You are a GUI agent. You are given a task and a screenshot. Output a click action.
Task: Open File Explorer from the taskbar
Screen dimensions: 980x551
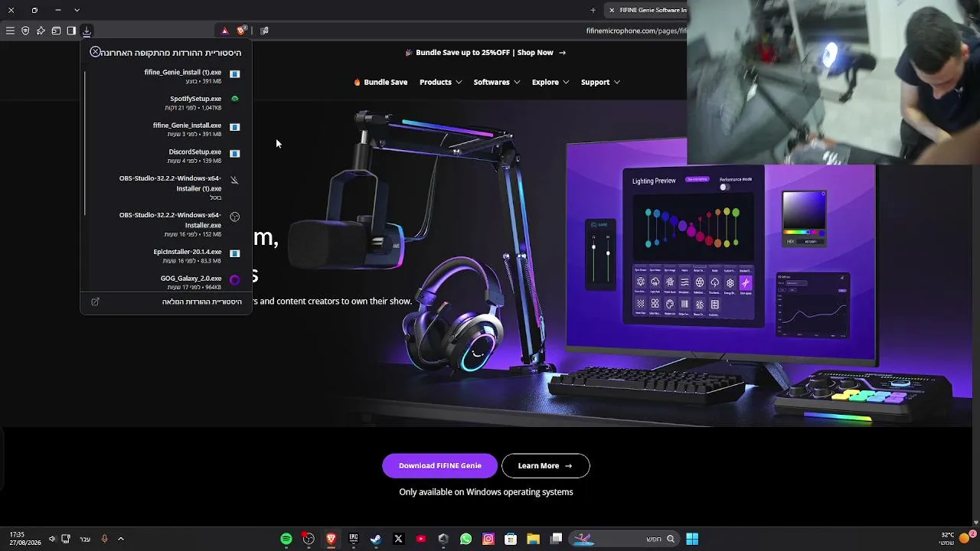[x=533, y=539]
